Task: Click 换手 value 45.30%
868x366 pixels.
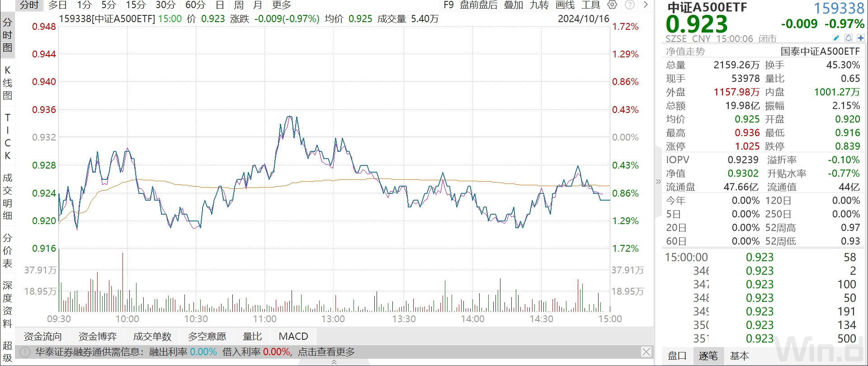Action: pyautogui.click(x=843, y=65)
